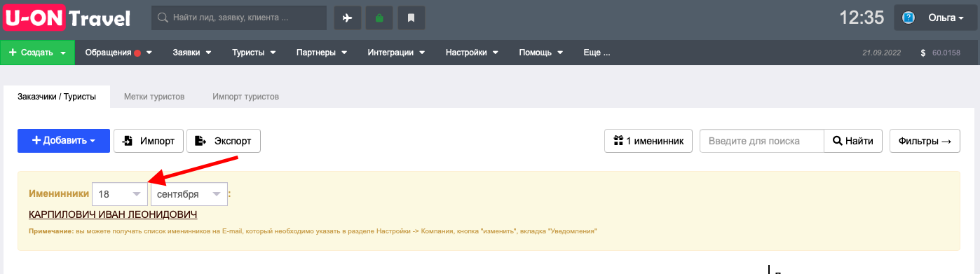Screen dimensions: 980x274
Task: Click the green briefcase icon
Action: [x=379, y=18]
